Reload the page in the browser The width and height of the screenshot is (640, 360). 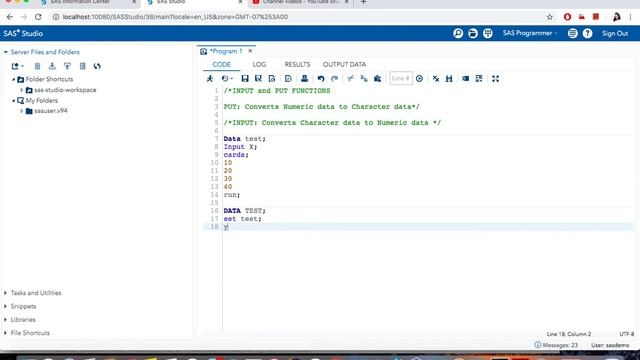pyautogui.click(x=38, y=17)
